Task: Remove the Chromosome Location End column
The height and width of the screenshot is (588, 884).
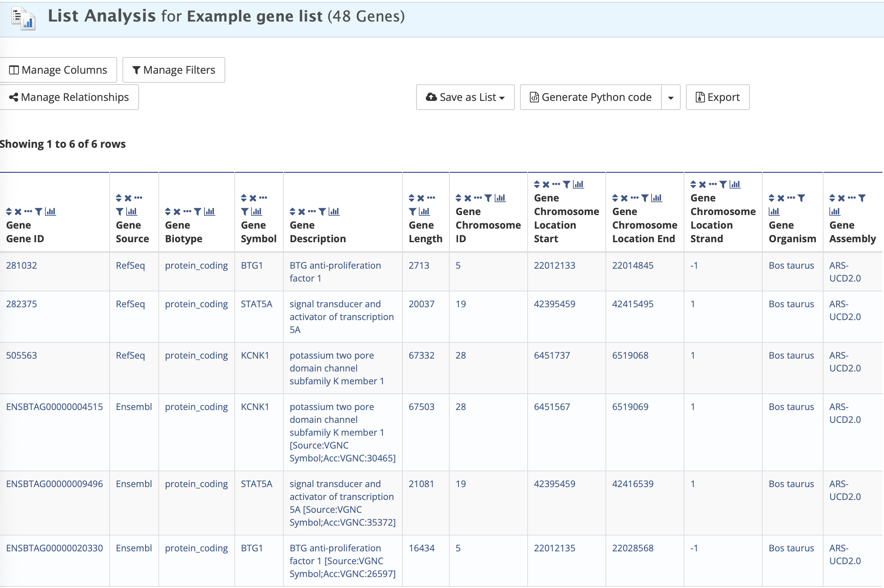Action: pos(624,198)
